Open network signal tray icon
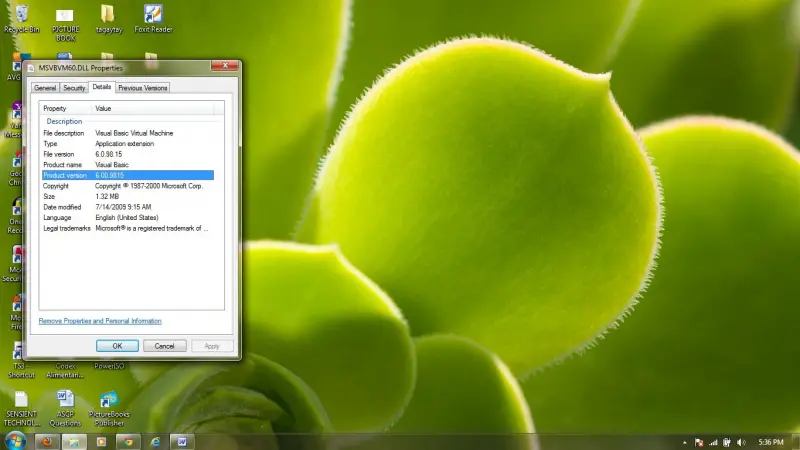Screen dimensions: 800x450 pos(713,442)
